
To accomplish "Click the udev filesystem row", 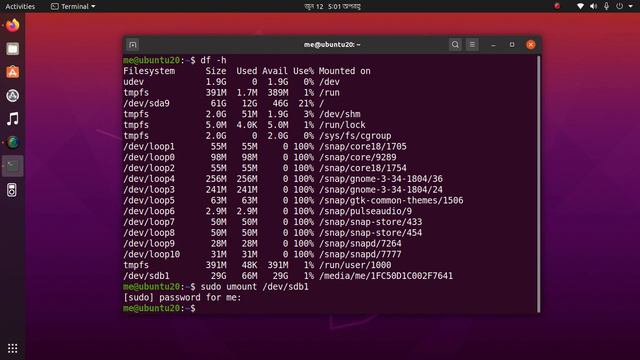I will (x=231, y=82).
